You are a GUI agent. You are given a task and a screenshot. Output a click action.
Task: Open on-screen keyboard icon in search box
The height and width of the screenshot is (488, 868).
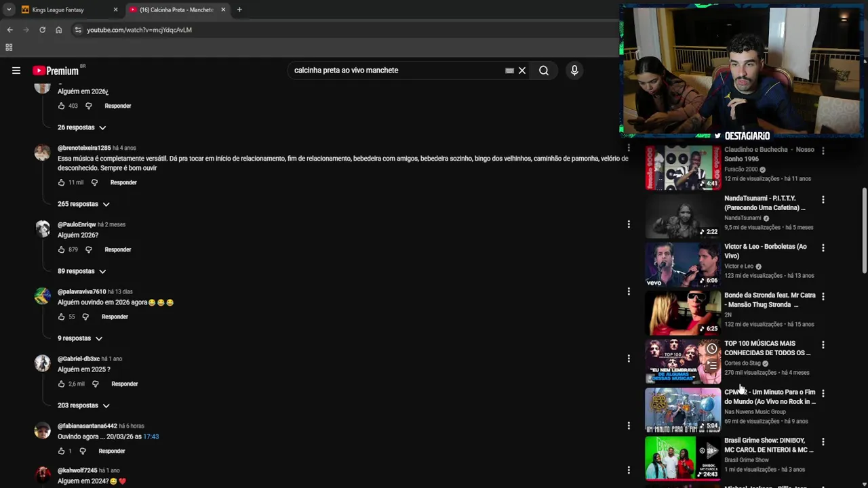click(x=509, y=70)
